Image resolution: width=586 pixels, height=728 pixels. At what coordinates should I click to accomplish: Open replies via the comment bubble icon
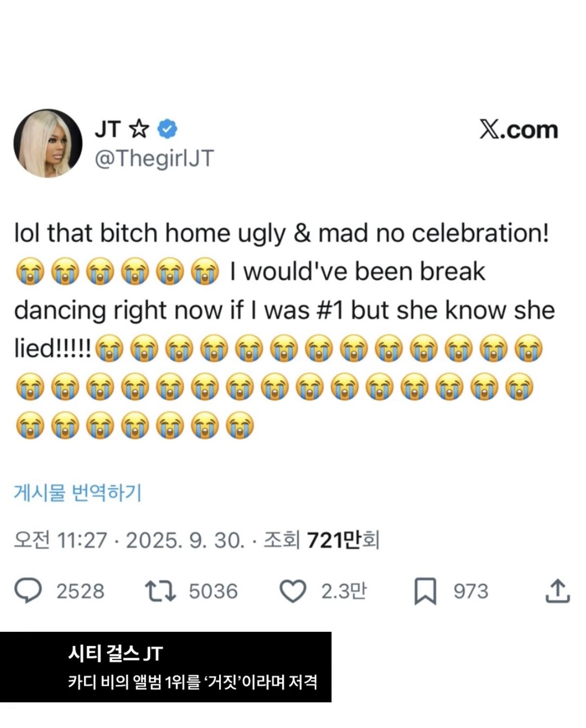[28, 591]
